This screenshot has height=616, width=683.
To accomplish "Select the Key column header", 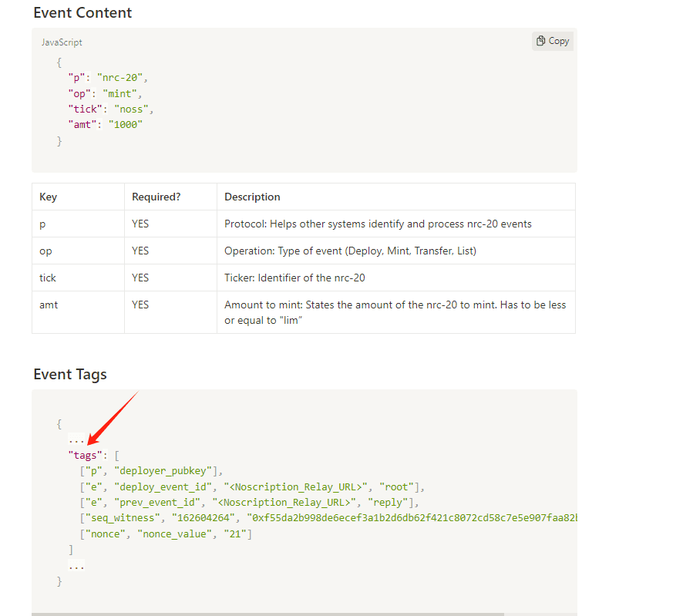I will click(x=49, y=197).
